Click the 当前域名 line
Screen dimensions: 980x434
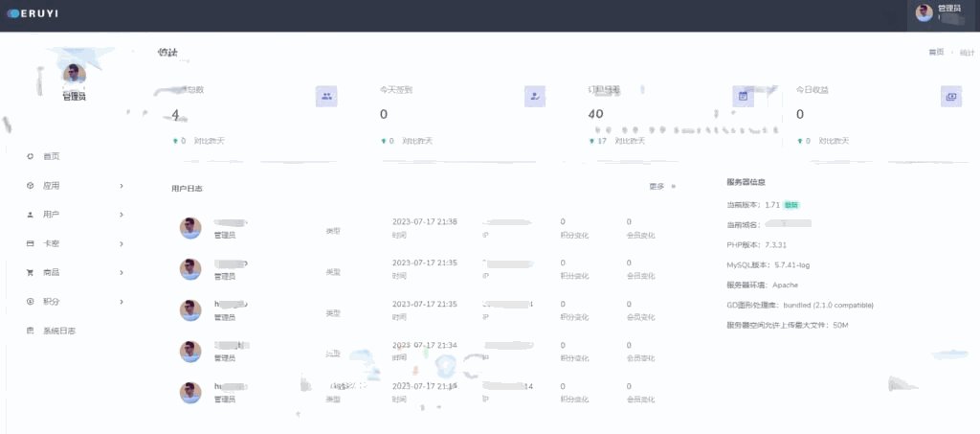click(768, 224)
